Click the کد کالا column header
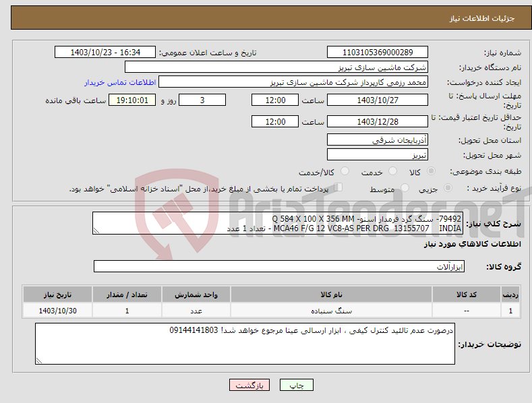Viewport: 532px width, 403px height. [x=466, y=294]
